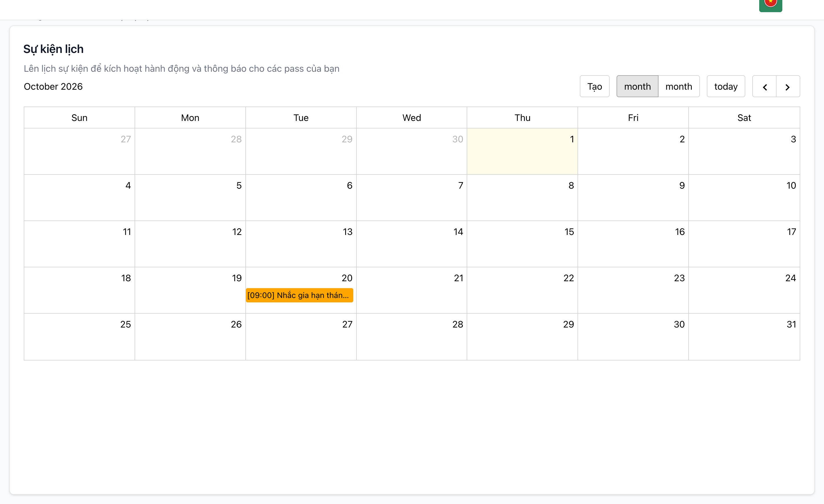Image resolution: width=824 pixels, height=504 pixels.
Task: Select day number 7
Action: tap(461, 185)
